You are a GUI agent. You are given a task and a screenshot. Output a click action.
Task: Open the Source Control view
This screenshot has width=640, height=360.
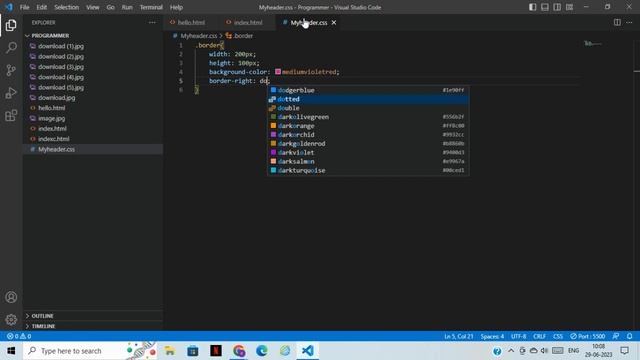click(x=11, y=70)
